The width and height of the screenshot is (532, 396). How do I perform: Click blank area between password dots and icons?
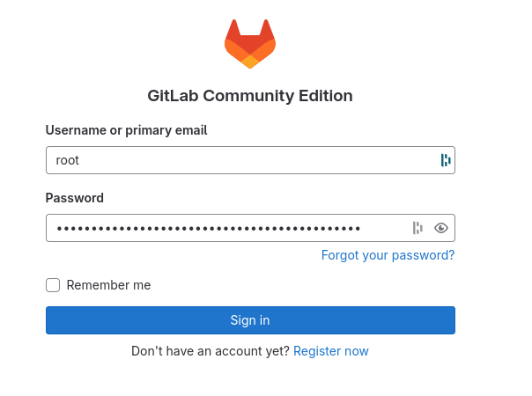(x=386, y=228)
